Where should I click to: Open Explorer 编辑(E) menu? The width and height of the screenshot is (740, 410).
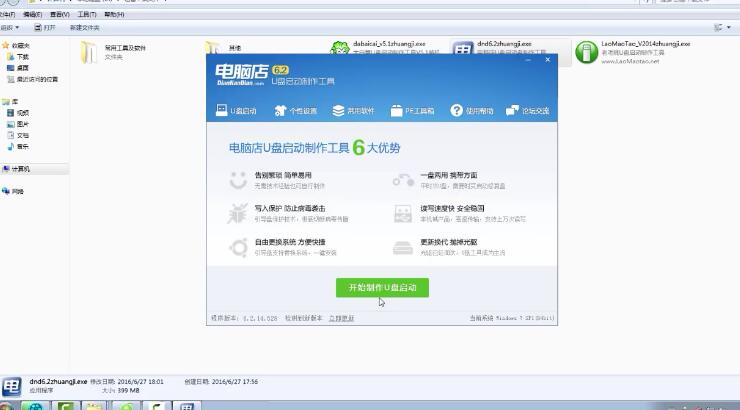(x=32, y=15)
